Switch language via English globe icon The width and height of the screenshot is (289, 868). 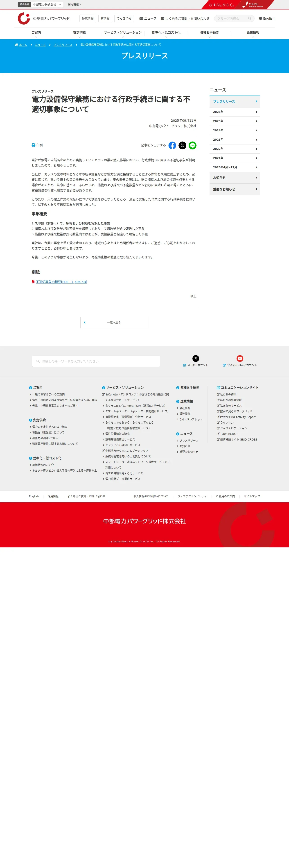(x=260, y=18)
